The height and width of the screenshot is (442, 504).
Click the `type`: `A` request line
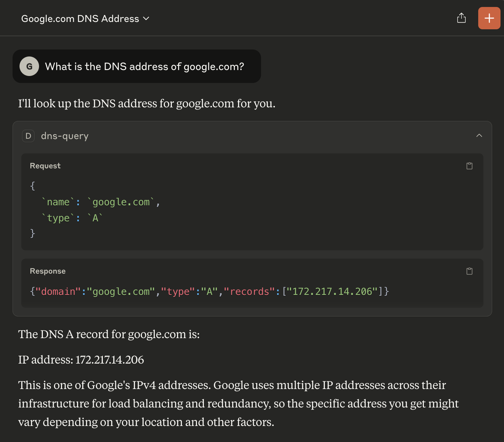coord(72,218)
